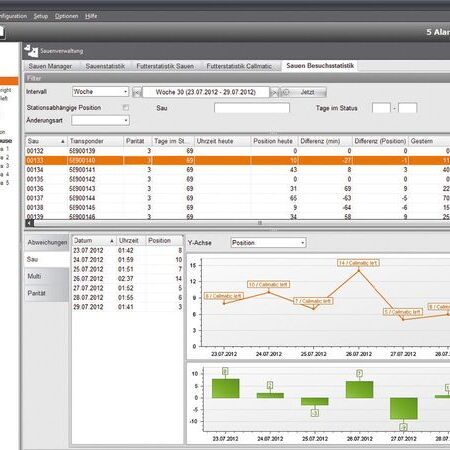Sort detail list by Uhrzeit header

[x=131, y=241]
